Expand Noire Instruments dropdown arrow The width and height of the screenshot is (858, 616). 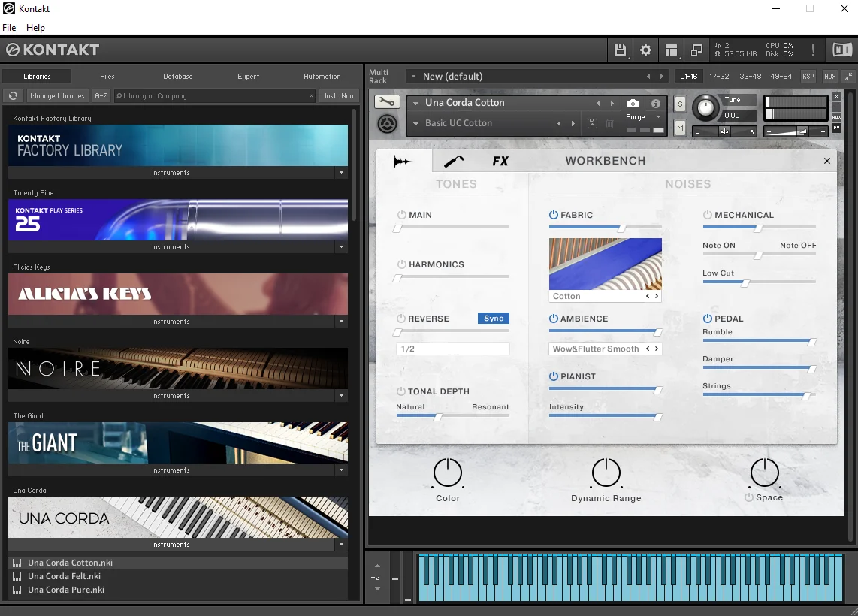341,396
